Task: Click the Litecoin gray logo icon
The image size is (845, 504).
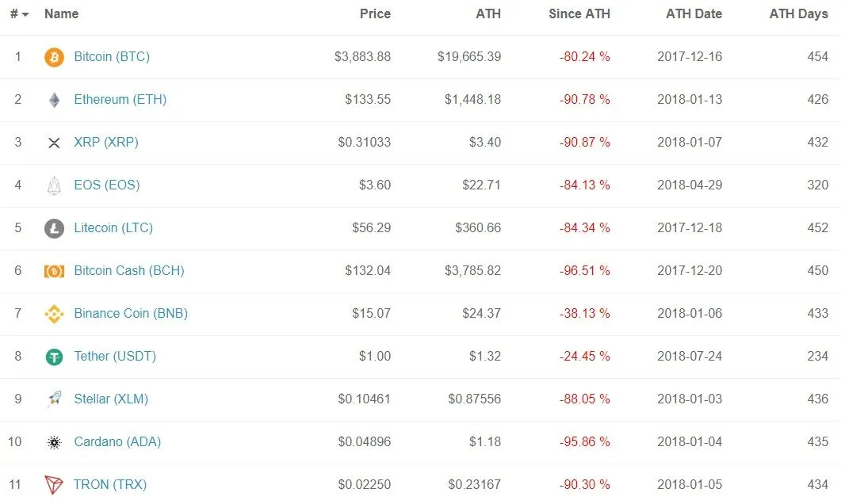Action: pos(54,228)
